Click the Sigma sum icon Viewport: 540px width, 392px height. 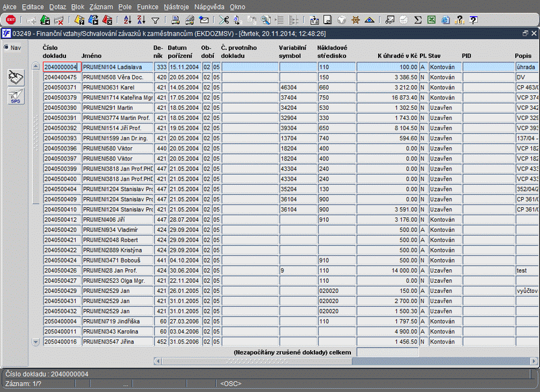click(418, 20)
